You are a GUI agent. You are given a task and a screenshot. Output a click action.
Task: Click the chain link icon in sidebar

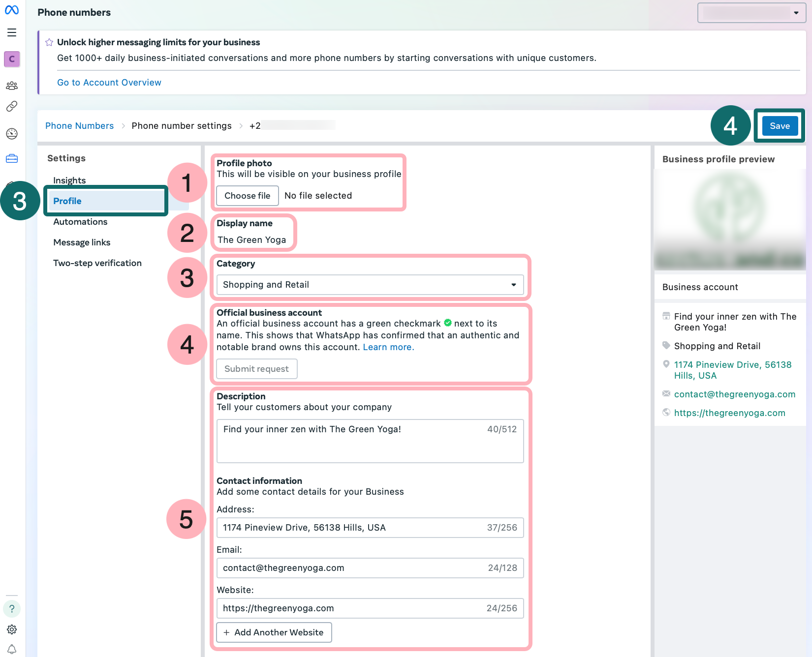[x=12, y=106]
